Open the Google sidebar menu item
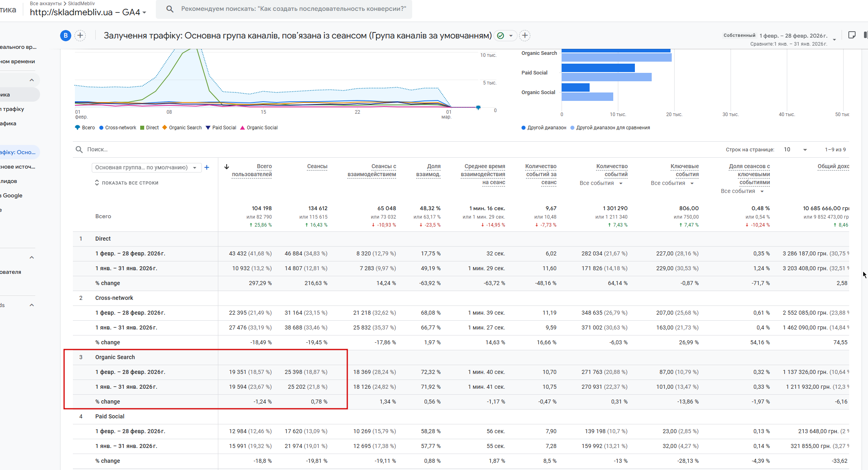The width and height of the screenshot is (868, 470). click(x=12, y=195)
